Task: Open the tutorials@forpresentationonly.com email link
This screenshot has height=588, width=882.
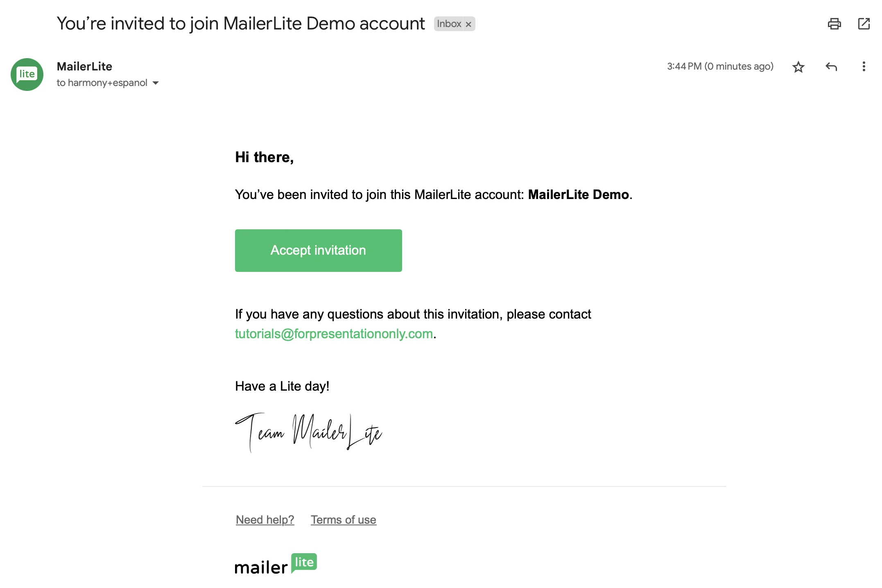Action: (x=334, y=334)
